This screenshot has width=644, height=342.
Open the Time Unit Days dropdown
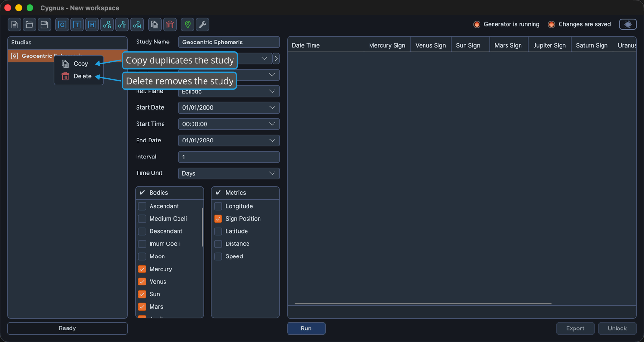point(229,173)
